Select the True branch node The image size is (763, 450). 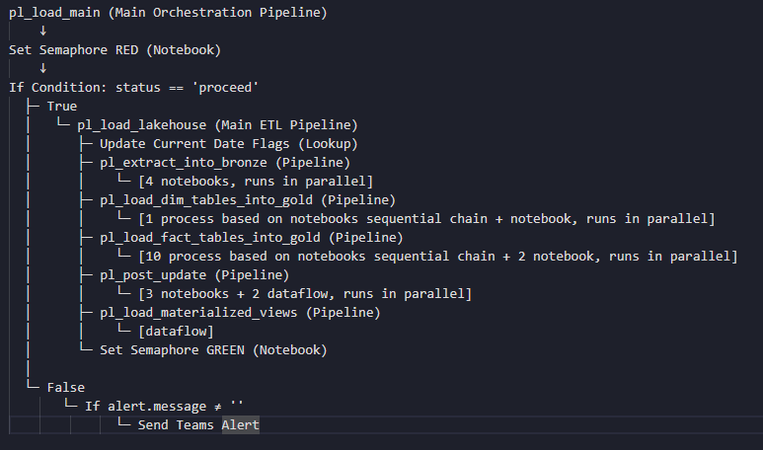click(62, 107)
